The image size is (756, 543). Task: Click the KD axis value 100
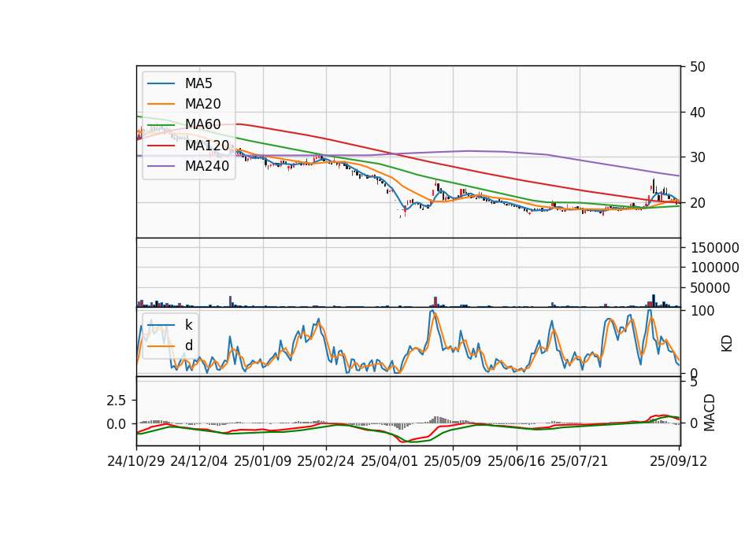[702, 311]
